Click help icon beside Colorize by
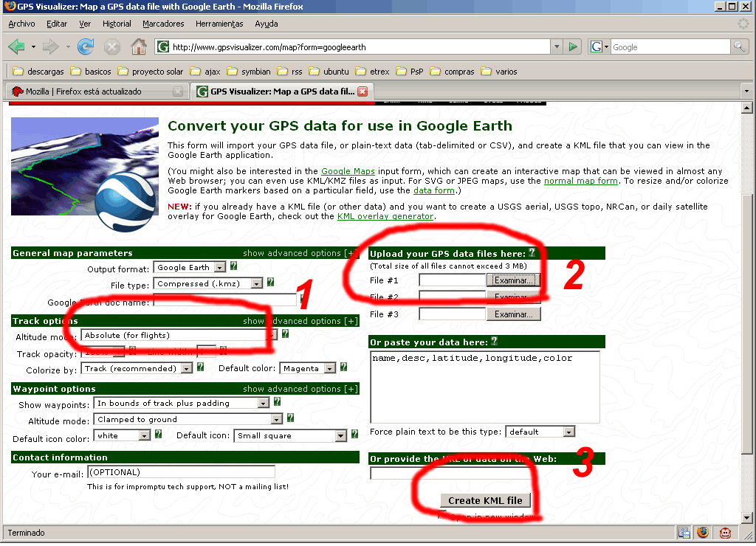Screen dimensions: 756x546 click(201, 367)
